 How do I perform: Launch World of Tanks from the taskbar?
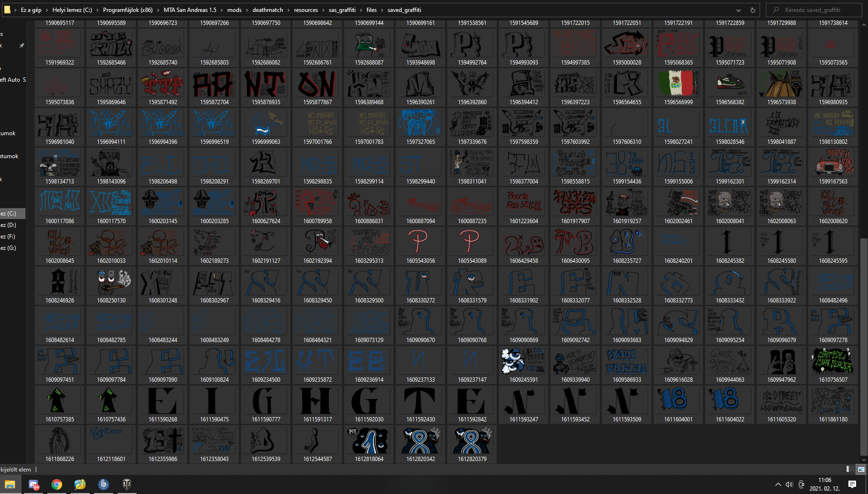click(127, 484)
